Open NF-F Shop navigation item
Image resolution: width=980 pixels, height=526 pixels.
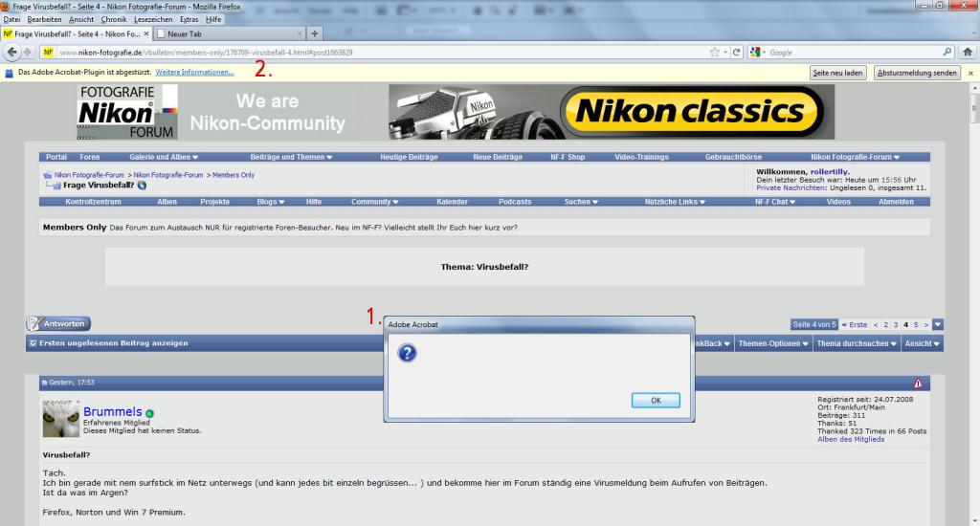(x=568, y=158)
